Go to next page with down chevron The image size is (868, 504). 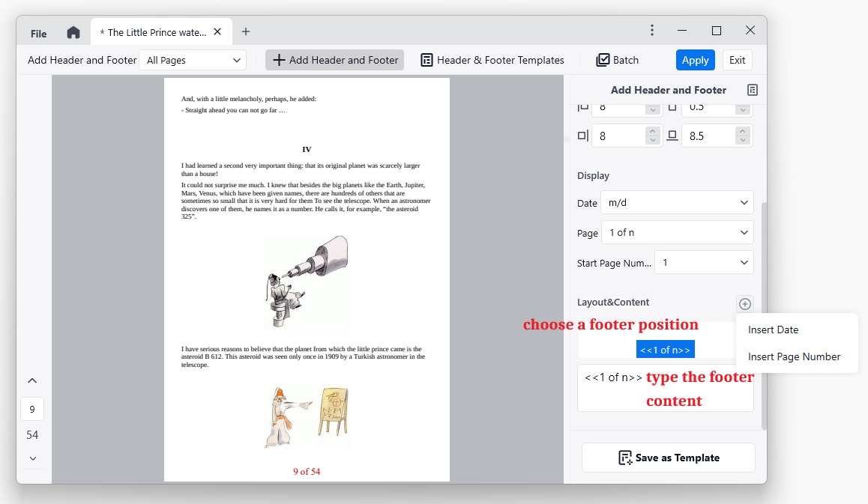[33, 458]
